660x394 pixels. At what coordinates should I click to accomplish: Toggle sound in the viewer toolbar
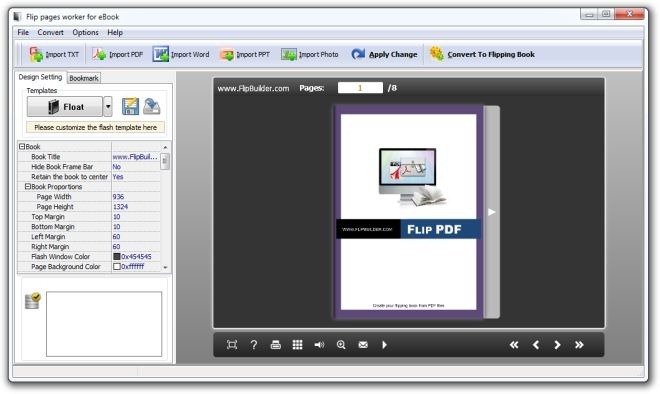tap(319, 345)
